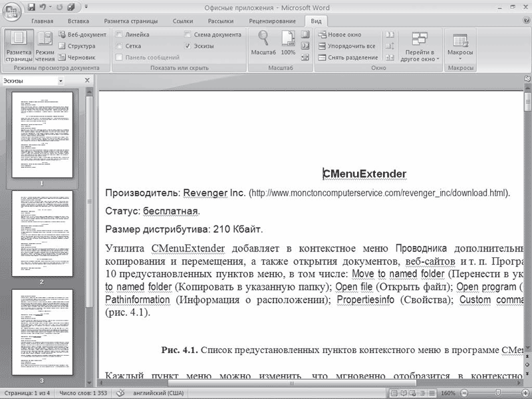Open the Ссылки tab
This screenshot has height=399, width=532.
click(183, 21)
